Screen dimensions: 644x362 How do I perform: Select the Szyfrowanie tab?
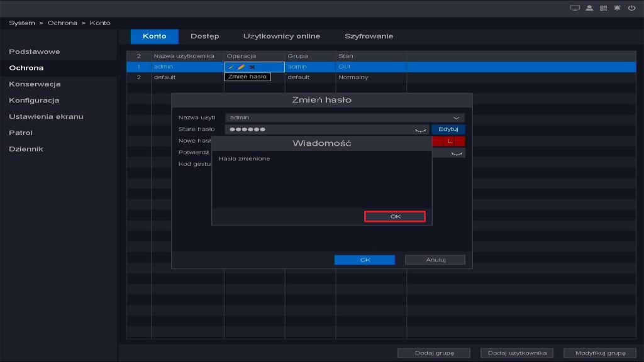point(369,36)
